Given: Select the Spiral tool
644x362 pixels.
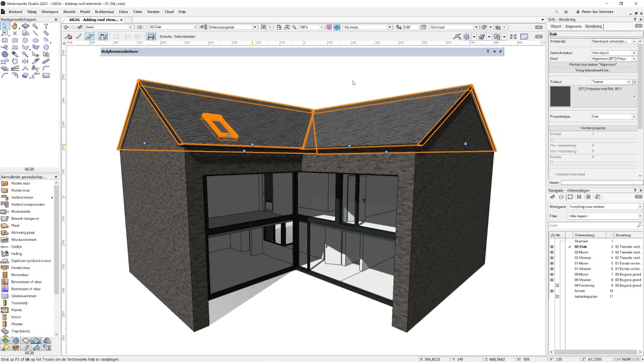Looking at the screenshot, I should (5, 54).
